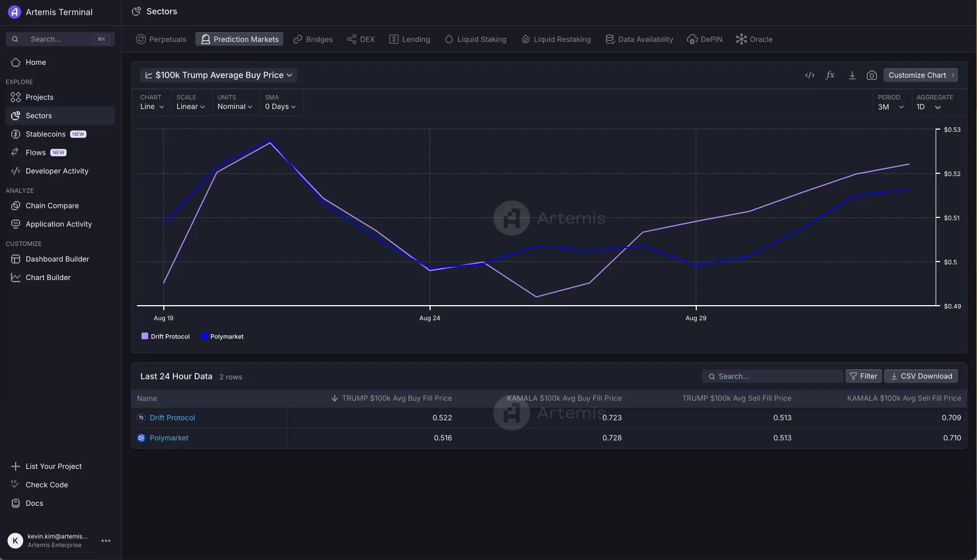The height and width of the screenshot is (560, 977).
Task: Click the user avatar K
Action: (15, 540)
